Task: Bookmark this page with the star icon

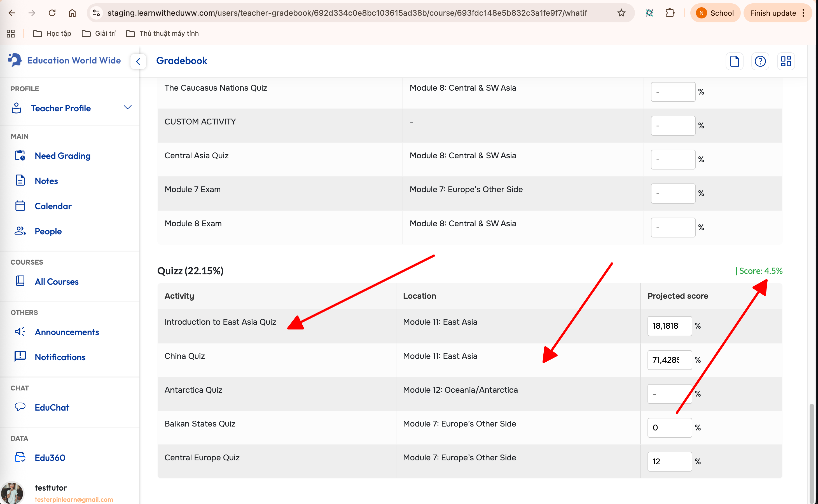Action: [x=621, y=13]
